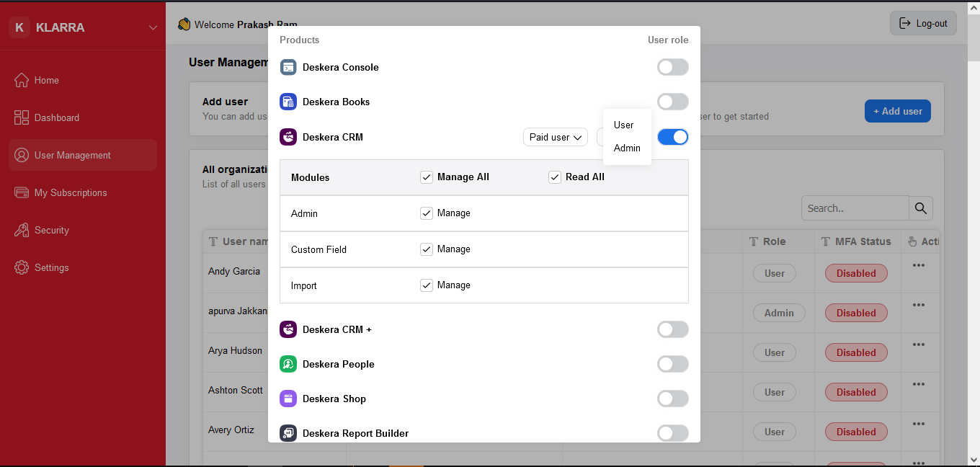The height and width of the screenshot is (467, 980).
Task: Click the name Ashton Scott
Action: tap(236, 391)
